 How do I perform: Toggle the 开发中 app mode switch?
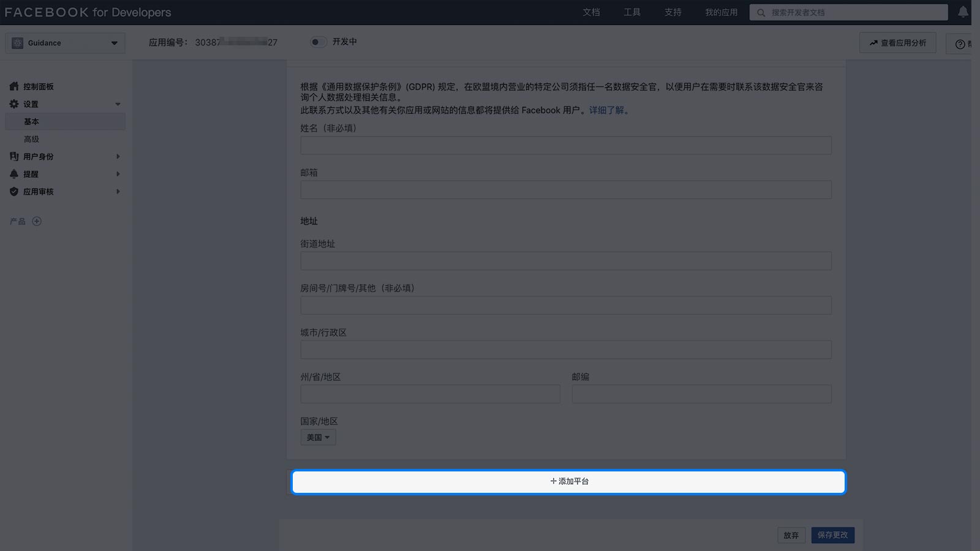pyautogui.click(x=318, y=42)
